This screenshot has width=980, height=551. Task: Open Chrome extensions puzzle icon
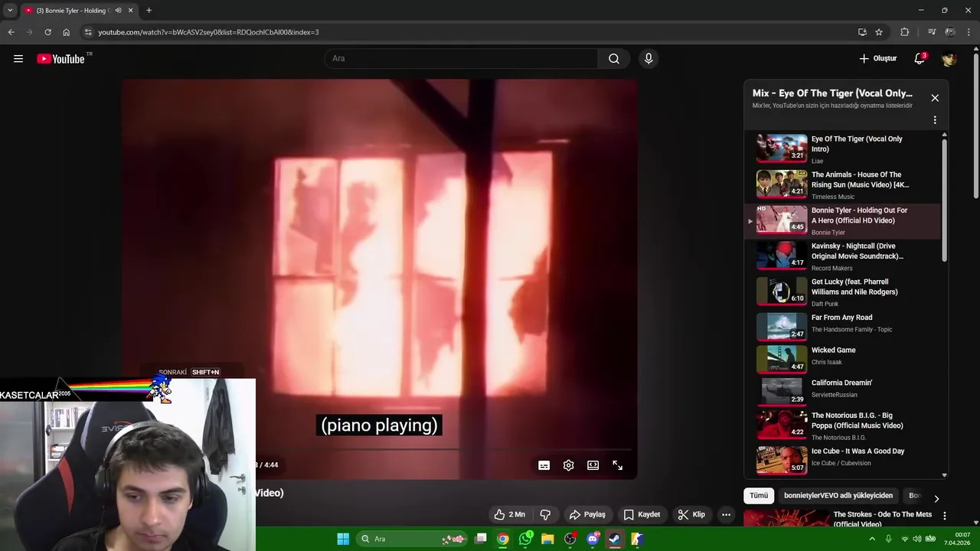pyautogui.click(x=905, y=32)
